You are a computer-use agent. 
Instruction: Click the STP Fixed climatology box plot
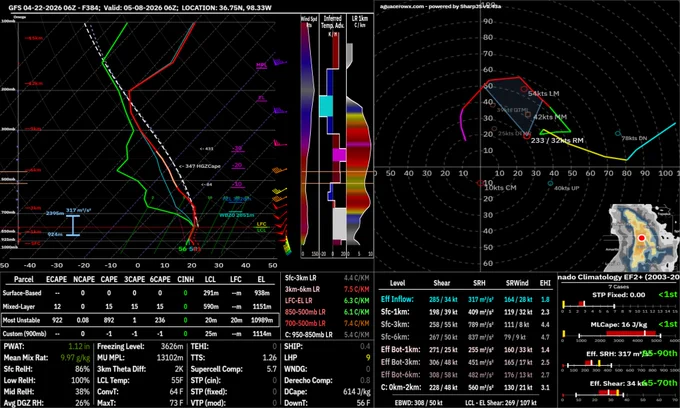click(x=620, y=305)
